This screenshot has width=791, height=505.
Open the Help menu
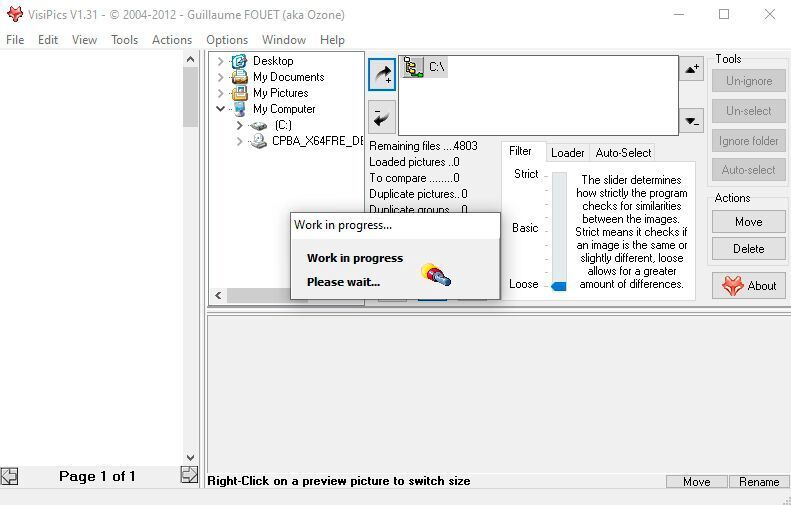[332, 40]
